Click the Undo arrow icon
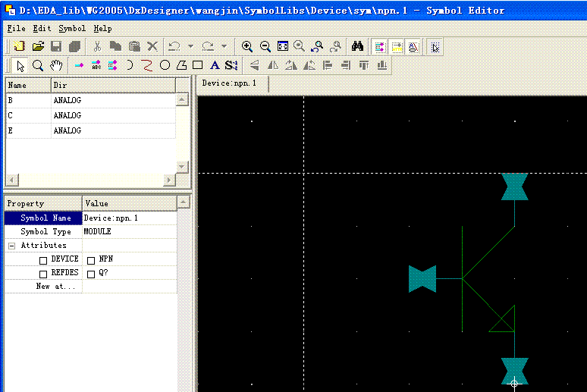The image size is (587, 392). pos(174,46)
